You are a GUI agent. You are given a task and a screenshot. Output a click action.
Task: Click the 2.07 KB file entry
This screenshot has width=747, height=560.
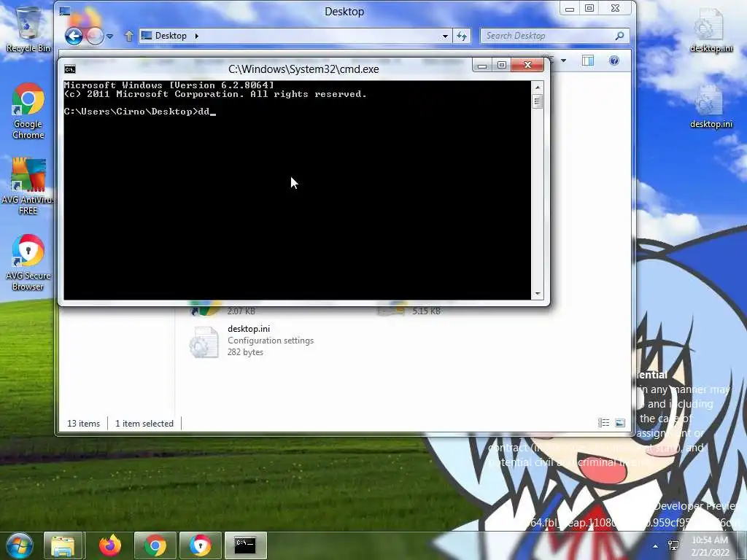[x=241, y=311]
